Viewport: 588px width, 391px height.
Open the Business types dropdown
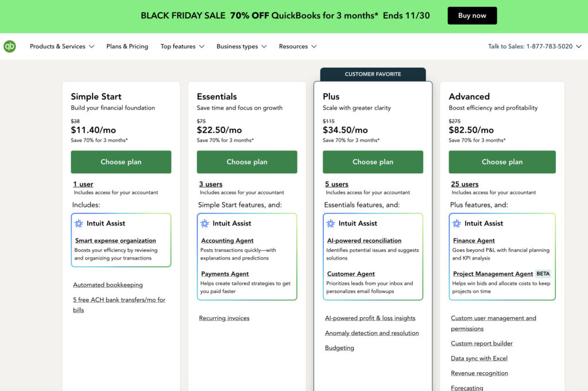coord(241,47)
